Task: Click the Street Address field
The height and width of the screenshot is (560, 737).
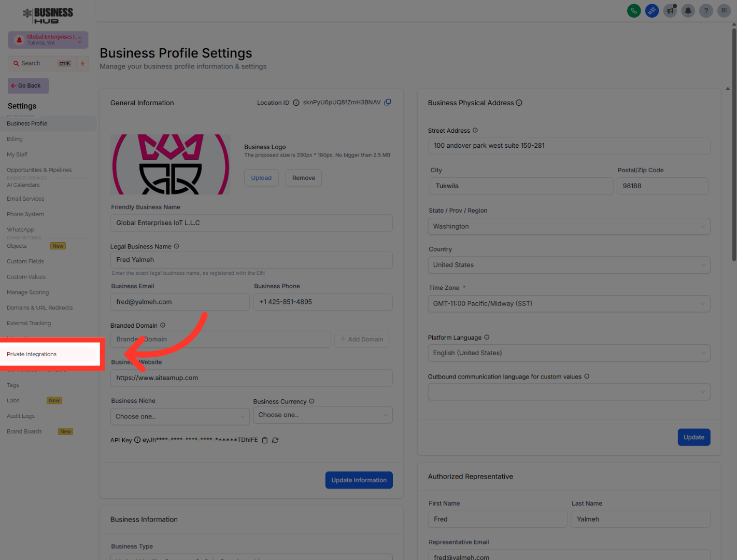Action: (x=569, y=146)
